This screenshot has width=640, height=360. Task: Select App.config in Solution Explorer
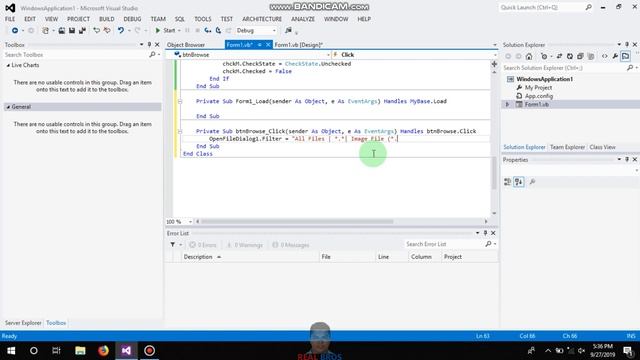[x=538, y=96]
